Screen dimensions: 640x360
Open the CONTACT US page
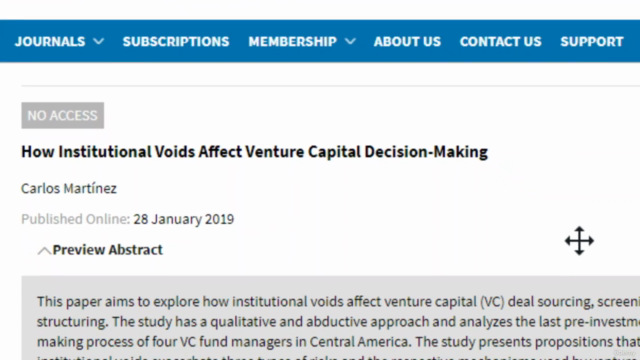tap(500, 41)
